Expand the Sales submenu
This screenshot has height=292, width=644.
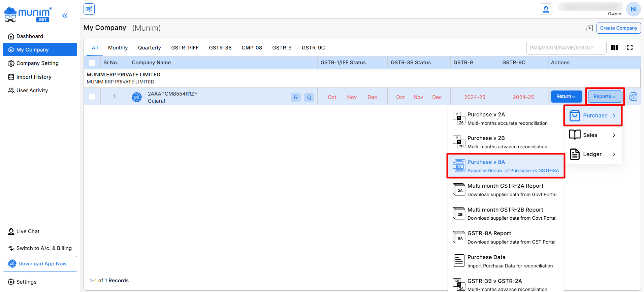point(593,135)
